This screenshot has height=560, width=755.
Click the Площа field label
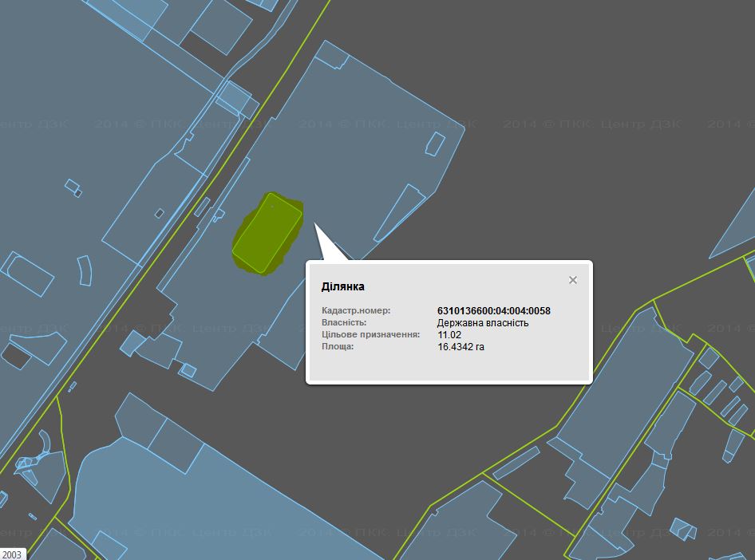point(338,347)
